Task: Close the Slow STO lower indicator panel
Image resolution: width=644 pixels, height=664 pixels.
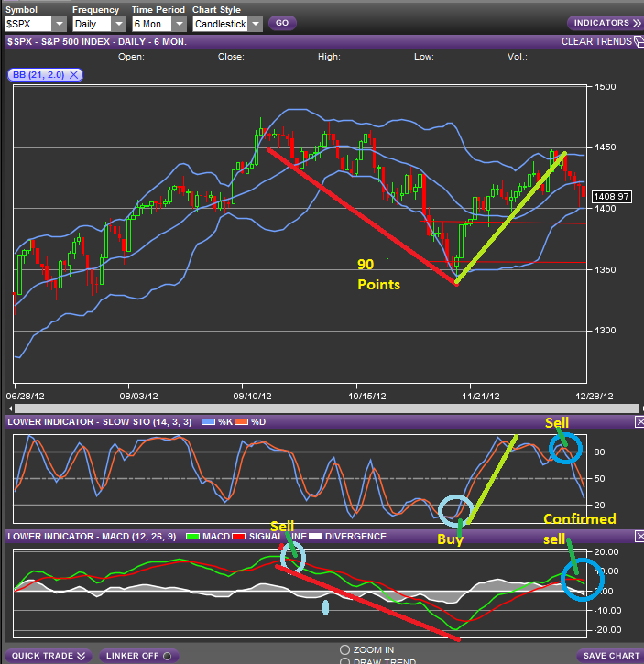Action: click(639, 421)
